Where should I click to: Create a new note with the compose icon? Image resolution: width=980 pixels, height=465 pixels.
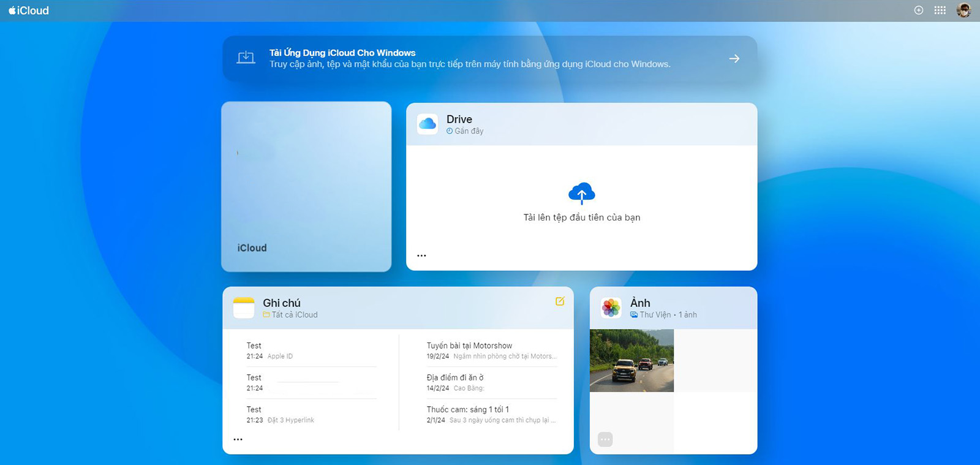point(560,301)
